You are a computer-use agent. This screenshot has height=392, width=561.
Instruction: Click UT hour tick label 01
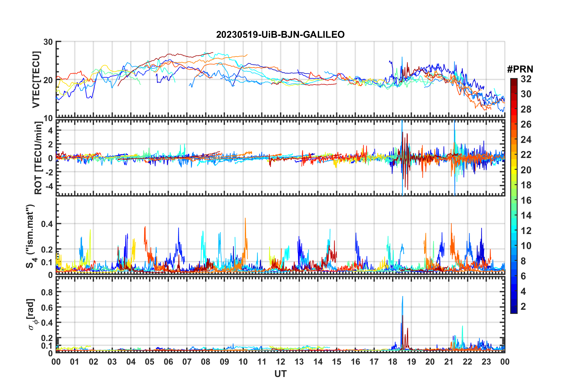75,362
